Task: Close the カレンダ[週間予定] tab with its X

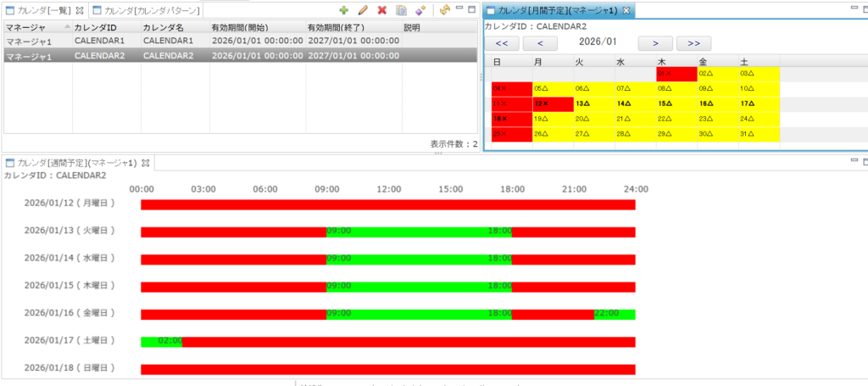Action: pyautogui.click(x=145, y=162)
